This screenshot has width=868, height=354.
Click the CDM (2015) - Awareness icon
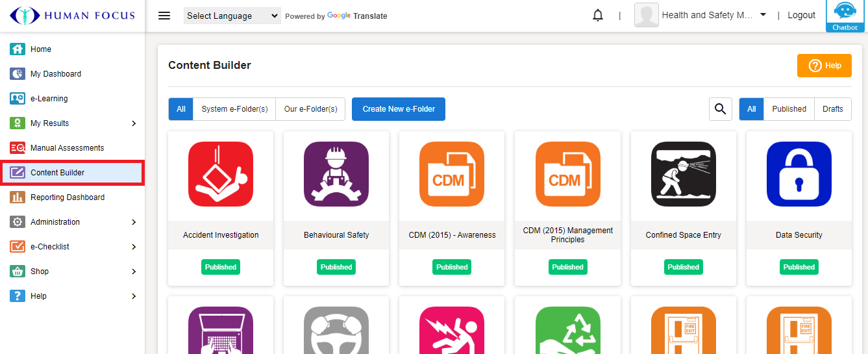click(452, 174)
